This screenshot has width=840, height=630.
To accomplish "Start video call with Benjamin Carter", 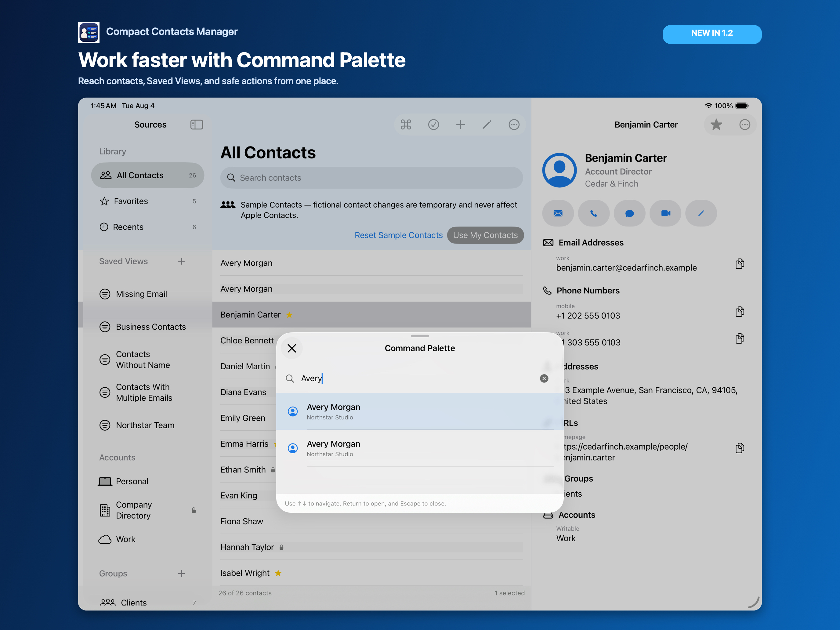I will point(665,213).
